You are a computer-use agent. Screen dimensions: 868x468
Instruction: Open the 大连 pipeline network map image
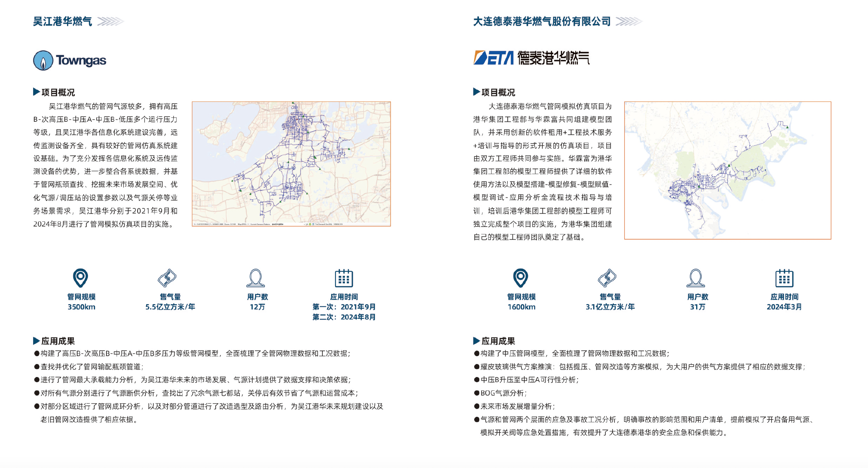[x=728, y=170]
